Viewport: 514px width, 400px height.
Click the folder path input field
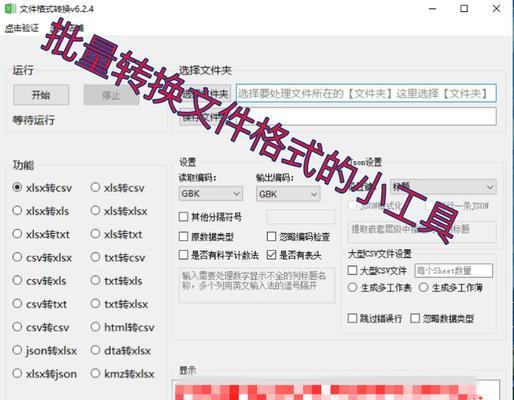(x=366, y=93)
